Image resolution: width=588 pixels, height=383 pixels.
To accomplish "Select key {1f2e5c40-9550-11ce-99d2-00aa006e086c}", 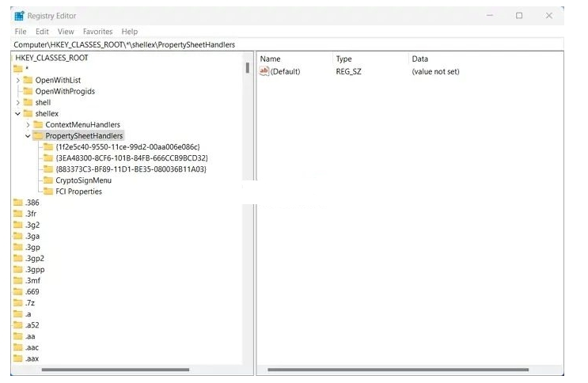I will pos(127,146).
